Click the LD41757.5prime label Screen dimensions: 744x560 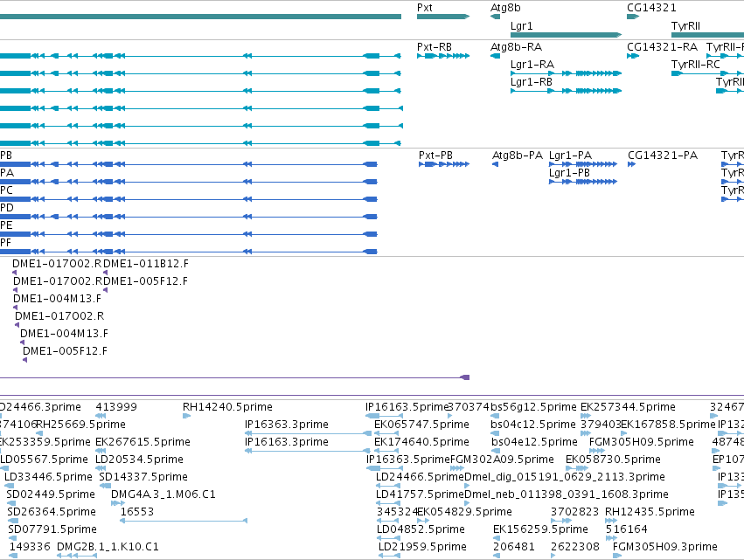coord(420,494)
